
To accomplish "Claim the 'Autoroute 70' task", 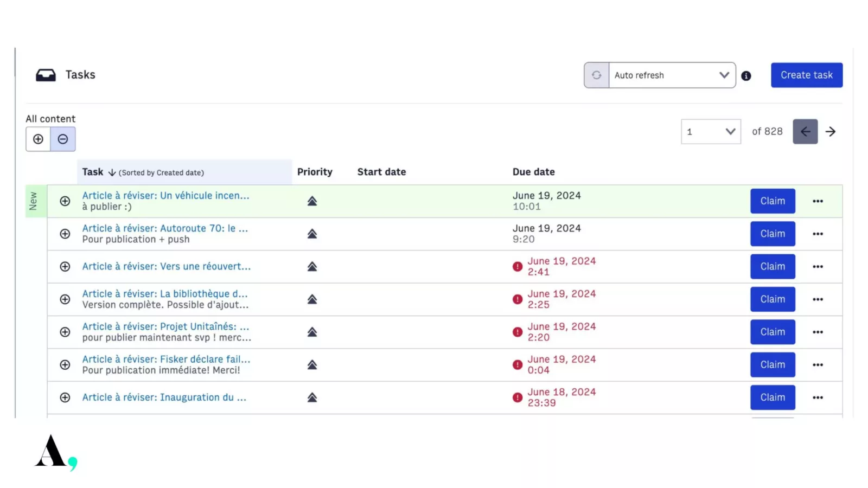I will click(x=773, y=234).
